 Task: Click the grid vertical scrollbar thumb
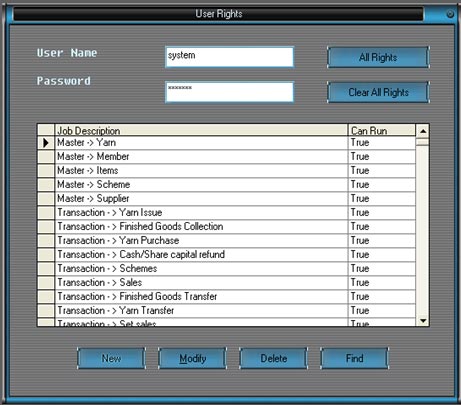[x=423, y=142]
